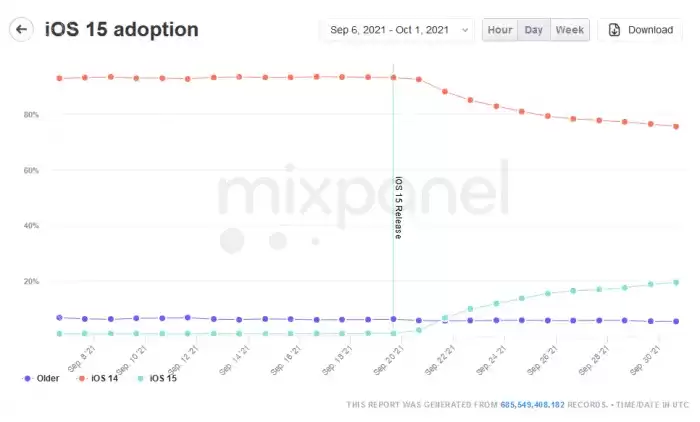The width and height of the screenshot is (700, 422).
Task: Toggle the iOS 14 legend item
Action: [x=98, y=378]
